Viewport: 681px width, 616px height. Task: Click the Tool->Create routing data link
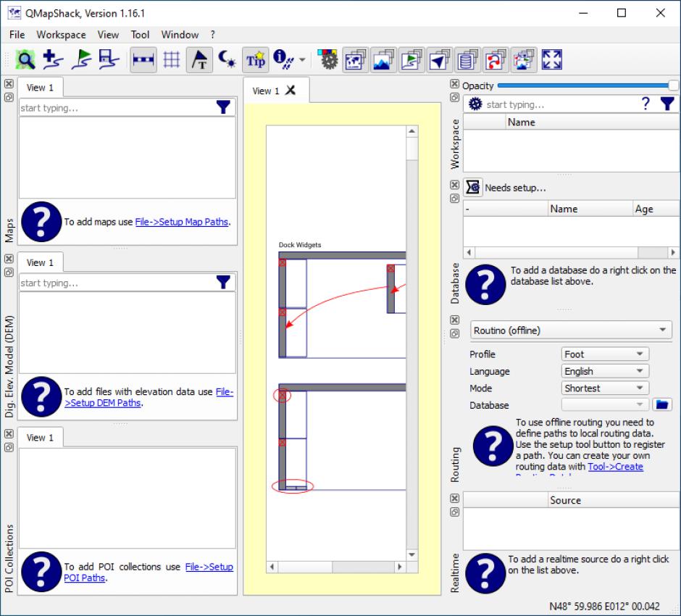pos(615,467)
